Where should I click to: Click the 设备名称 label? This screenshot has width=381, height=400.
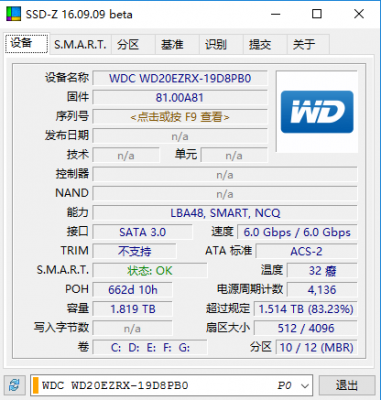click(x=67, y=78)
